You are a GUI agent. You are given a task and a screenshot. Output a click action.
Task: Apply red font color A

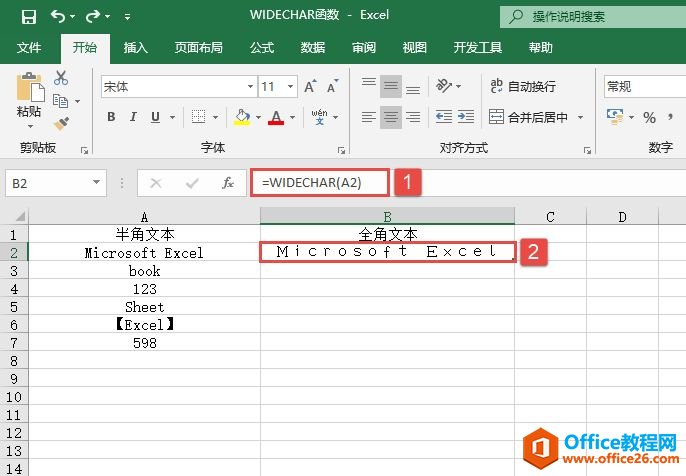pyautogui.click(x=276, y=117)
